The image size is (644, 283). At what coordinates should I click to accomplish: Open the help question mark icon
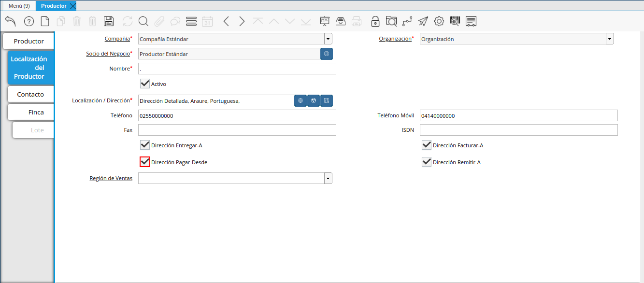coord(29,21)
